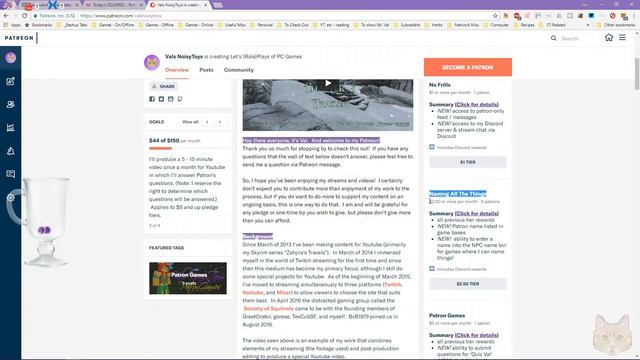Switch to the Today's SQUIRREL browser tab
Viewport: 640px width, 360px height.
[114, 5]
